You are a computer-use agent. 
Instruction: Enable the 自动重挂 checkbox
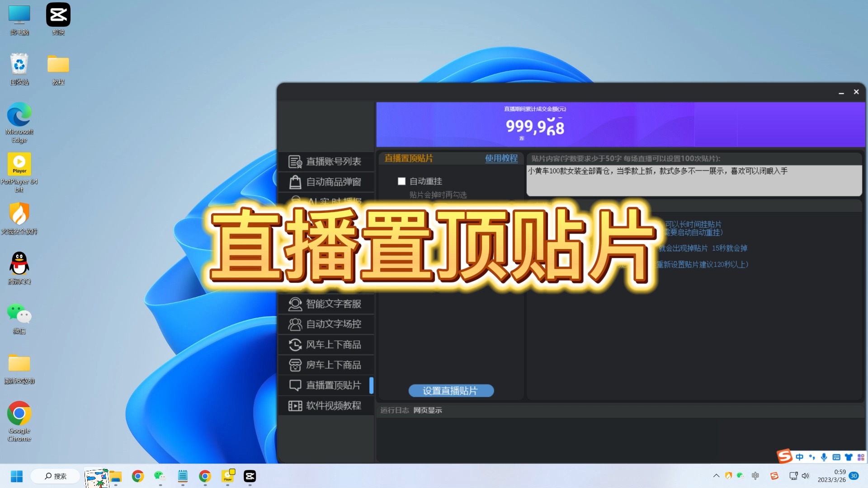[x=401, y=181]
